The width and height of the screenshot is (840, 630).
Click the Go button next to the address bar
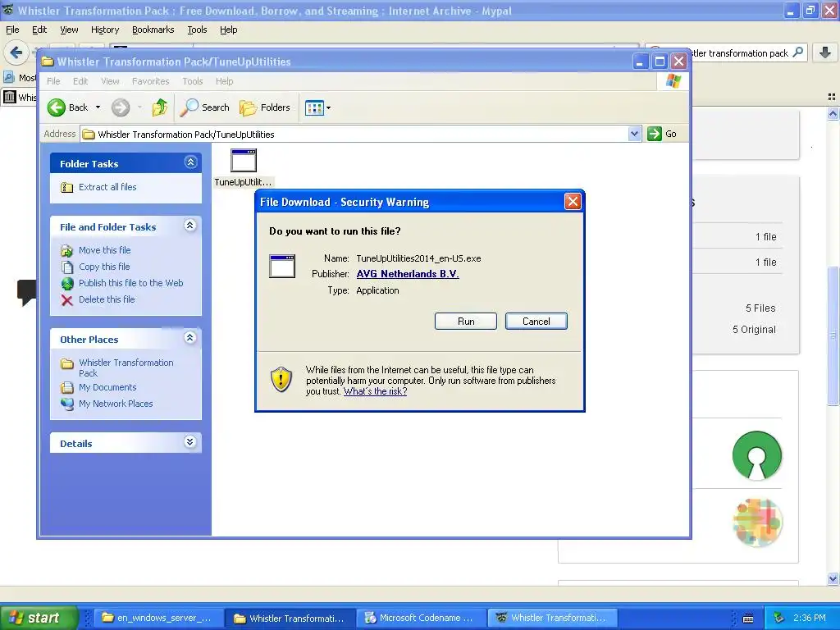662,134
